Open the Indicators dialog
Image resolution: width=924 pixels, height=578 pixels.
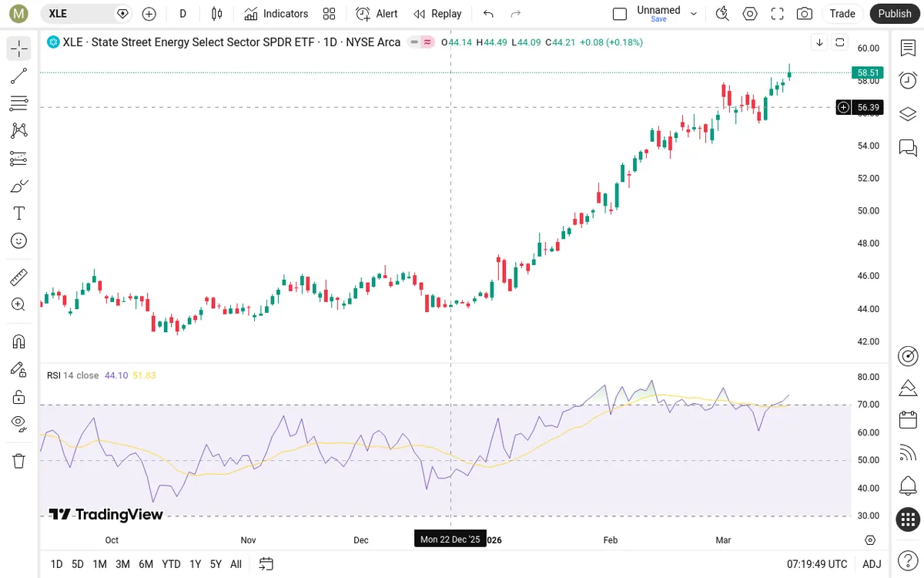[x=276, y=14]
